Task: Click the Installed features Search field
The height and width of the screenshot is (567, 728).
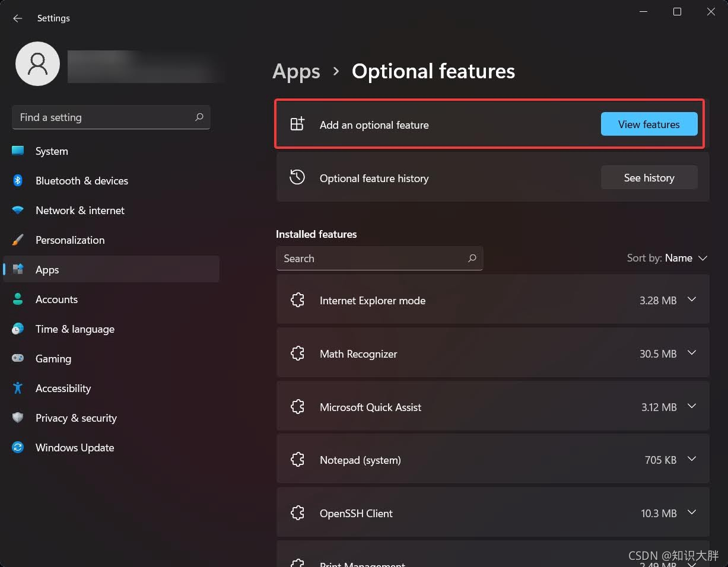Action: [x=380, y=258]
